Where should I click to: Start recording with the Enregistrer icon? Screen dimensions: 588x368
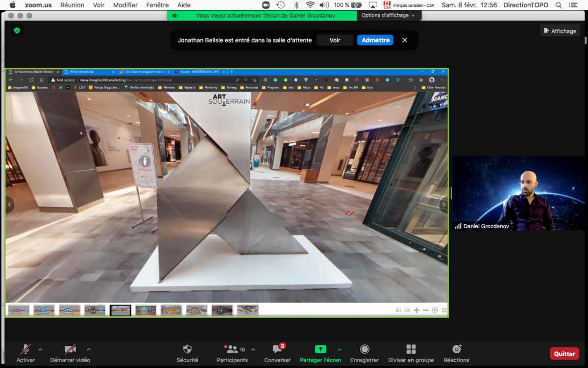coord(365,349)
